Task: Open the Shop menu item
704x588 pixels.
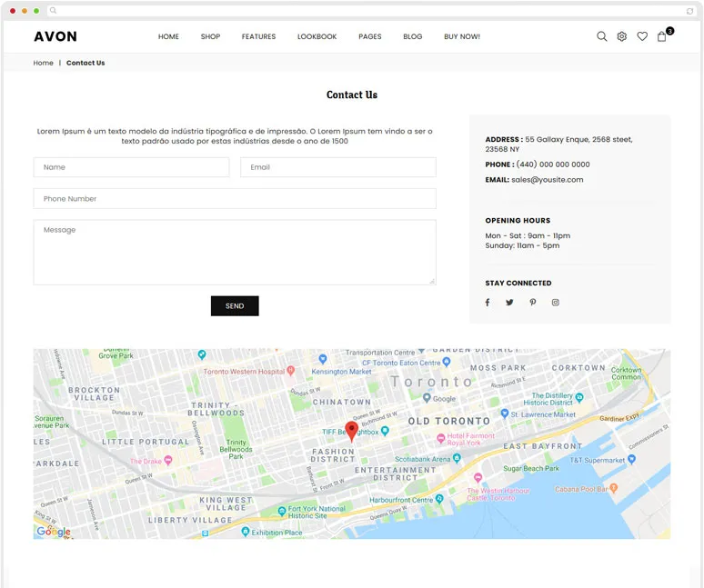Action: pos(210,36)
